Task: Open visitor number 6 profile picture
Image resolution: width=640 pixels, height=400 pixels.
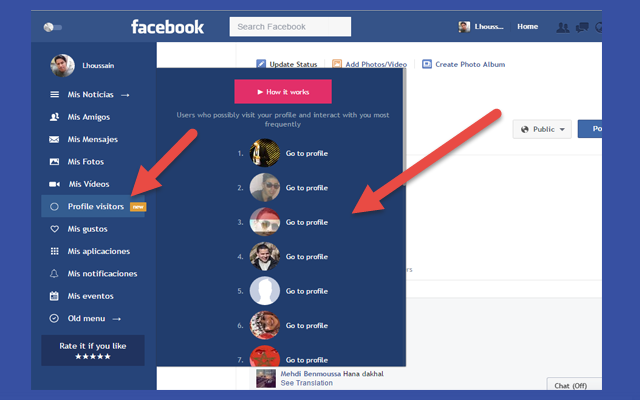Action: 265,325
